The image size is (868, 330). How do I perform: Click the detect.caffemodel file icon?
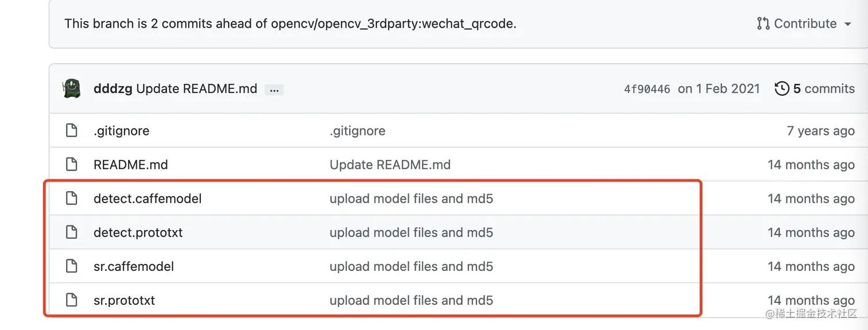[x=72, y=199]
